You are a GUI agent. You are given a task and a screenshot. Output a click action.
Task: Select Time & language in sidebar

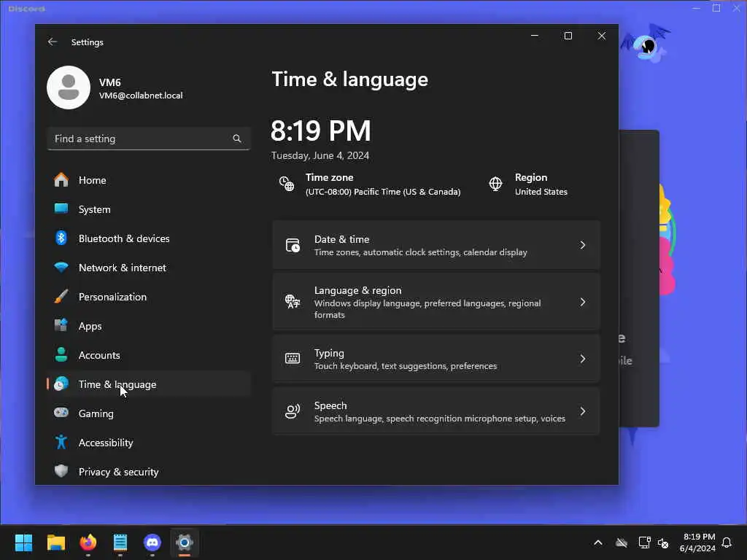click(x=149, y=384)
